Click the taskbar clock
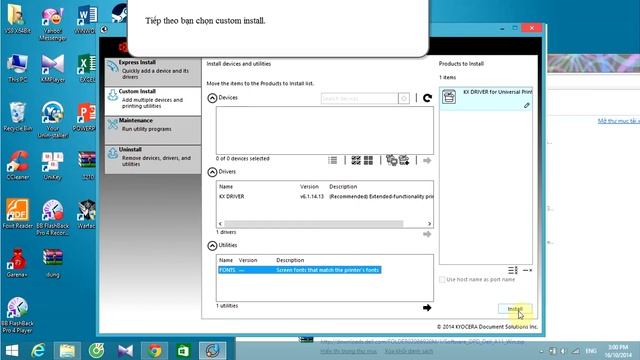Screen dimensions: 640x360 (618, 351)
